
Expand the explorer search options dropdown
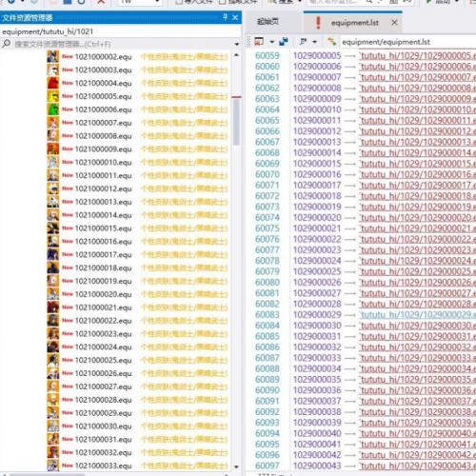pos(236,44)
